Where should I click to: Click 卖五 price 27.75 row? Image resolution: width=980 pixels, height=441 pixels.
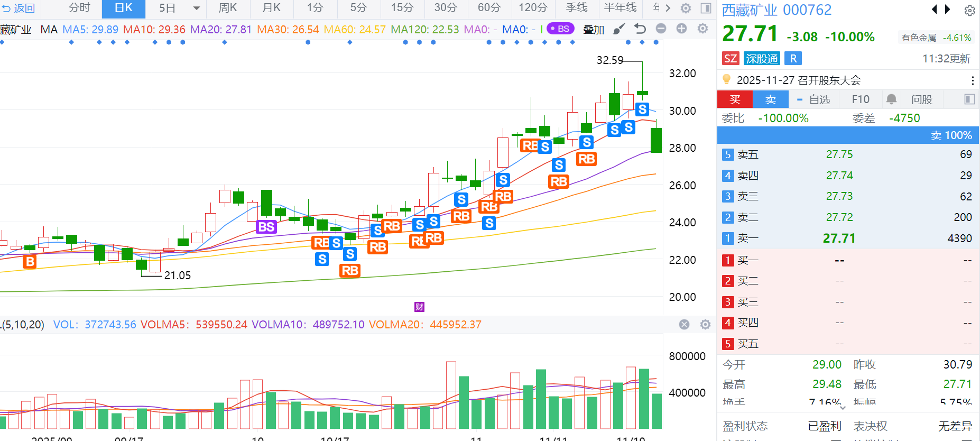tap(848, 154)
